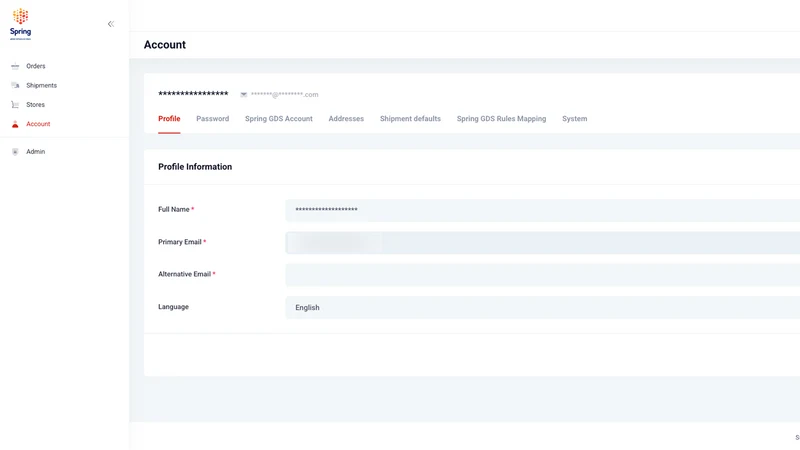
Task: Open Stores in the sidebar
Action: pyautogui.click(x=35, y=105)
